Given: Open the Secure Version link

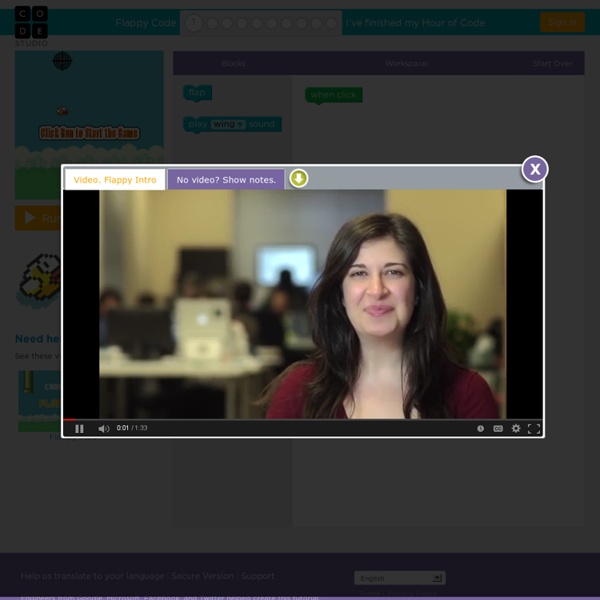Looking at the screenshot, I should 202,576.
